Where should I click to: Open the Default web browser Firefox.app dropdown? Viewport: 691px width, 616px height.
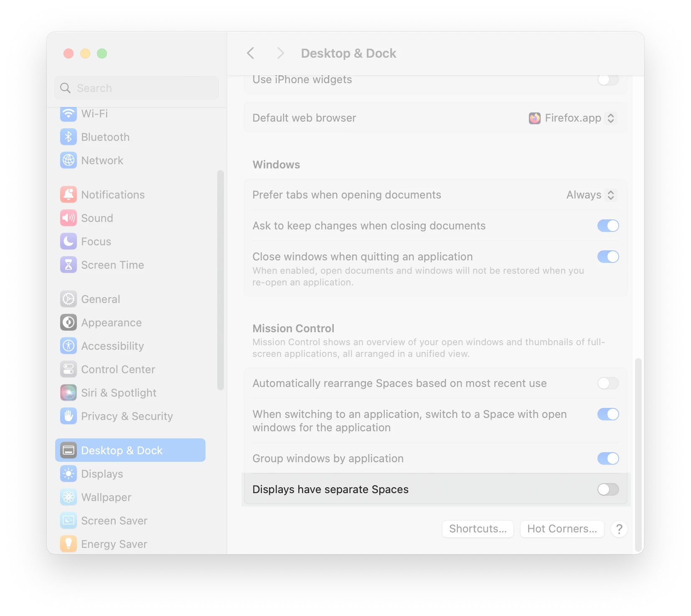point(572,118)
